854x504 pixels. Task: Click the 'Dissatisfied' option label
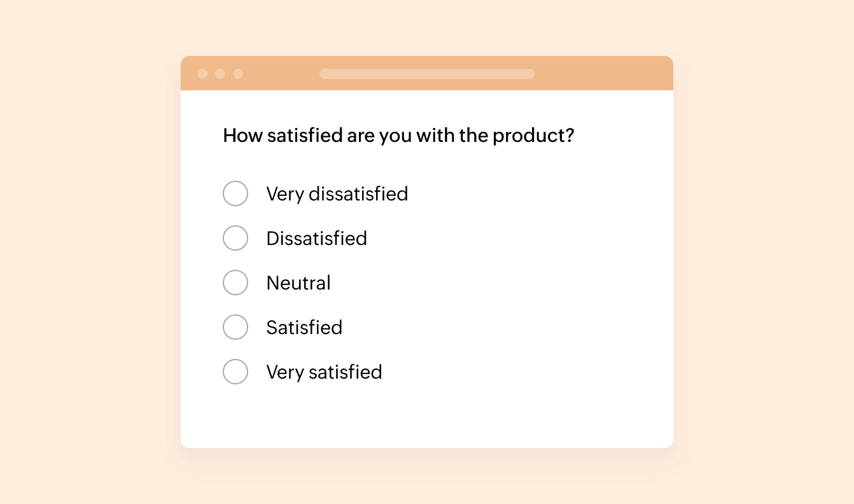(317, 238)
